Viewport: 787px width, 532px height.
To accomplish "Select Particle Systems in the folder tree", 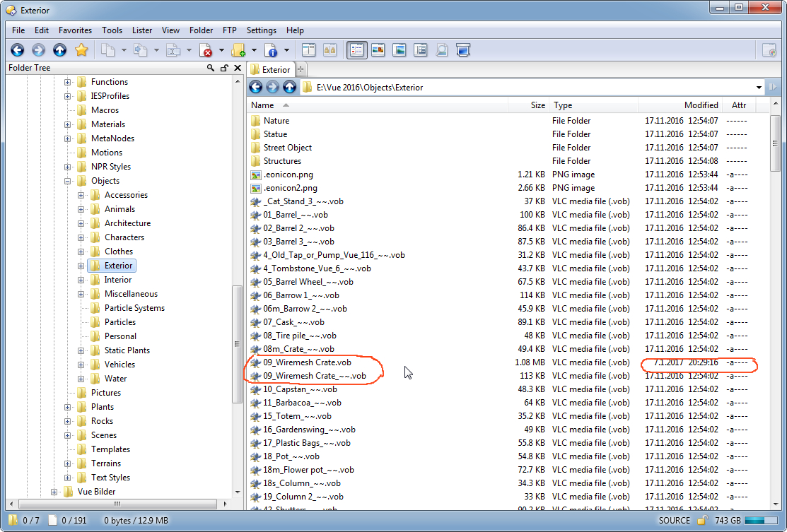I will [134, 308].
